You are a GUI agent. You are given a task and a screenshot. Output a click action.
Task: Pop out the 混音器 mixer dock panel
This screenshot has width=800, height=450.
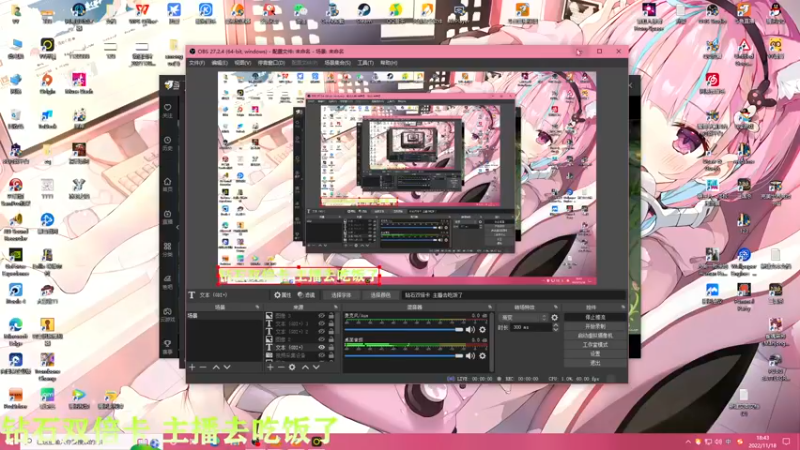(490, 307)
